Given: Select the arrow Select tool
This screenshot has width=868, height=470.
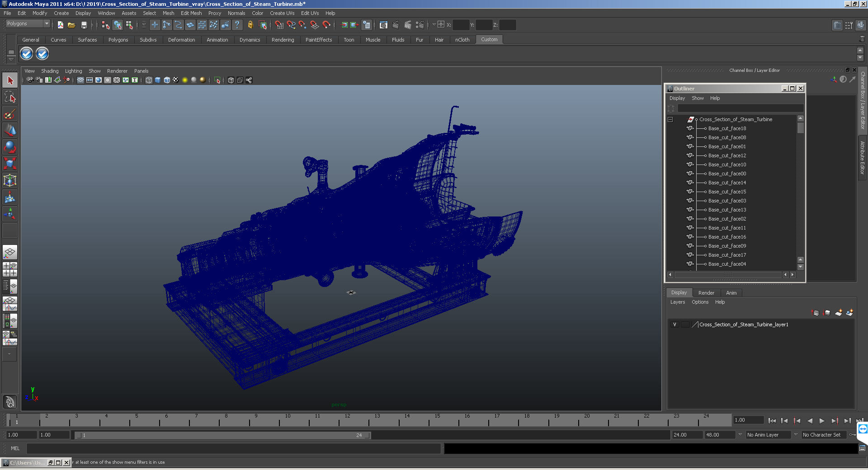Looking at the screenshot, I should [x=10, y=80].
